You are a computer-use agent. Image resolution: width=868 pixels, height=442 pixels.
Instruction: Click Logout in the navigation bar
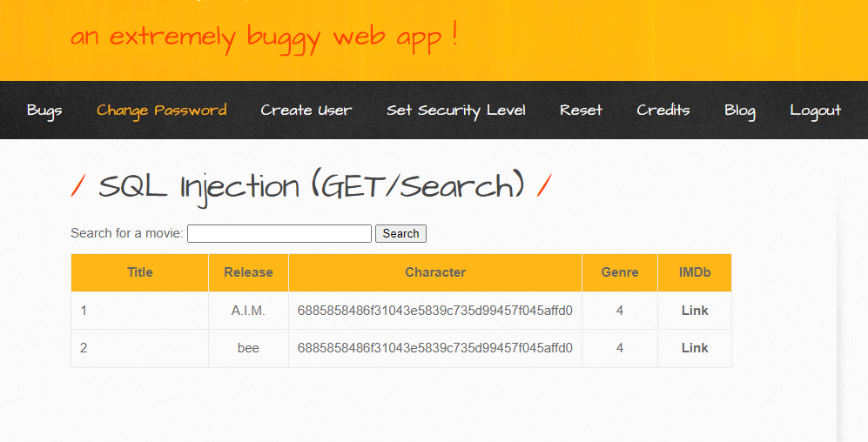(816, 110)
